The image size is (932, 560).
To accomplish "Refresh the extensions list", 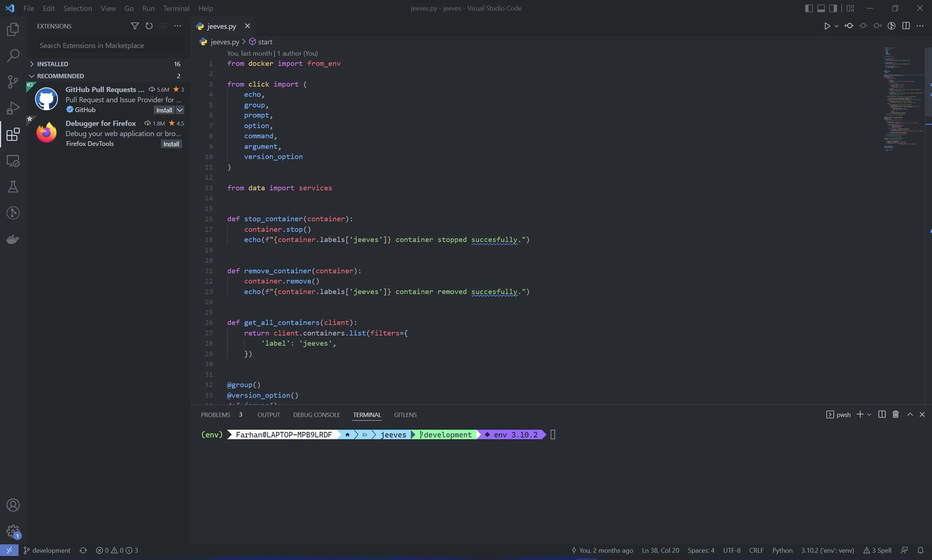I will [149, 26].
